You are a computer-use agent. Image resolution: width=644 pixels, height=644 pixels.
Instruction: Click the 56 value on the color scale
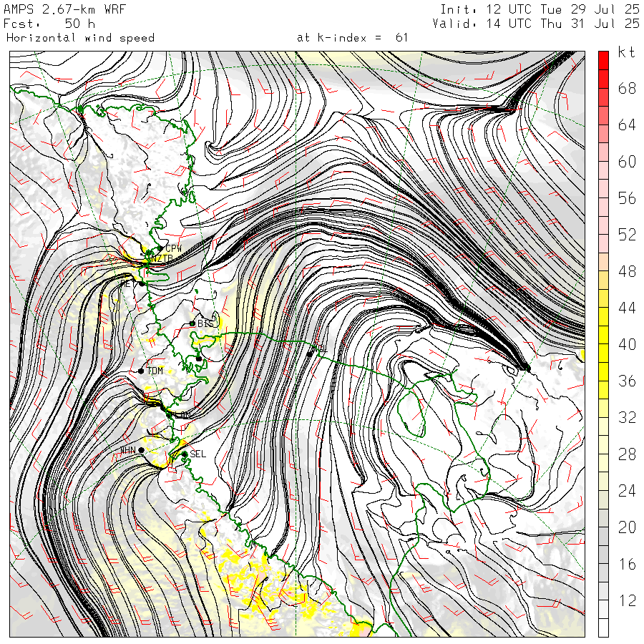click(627, 198)
